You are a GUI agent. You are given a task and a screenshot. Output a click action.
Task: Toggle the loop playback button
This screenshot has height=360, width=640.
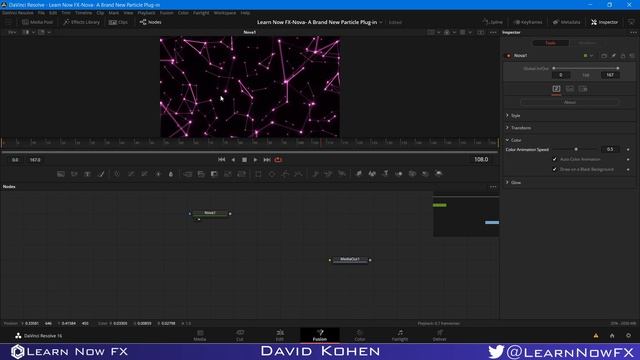[x=278, y=160]
